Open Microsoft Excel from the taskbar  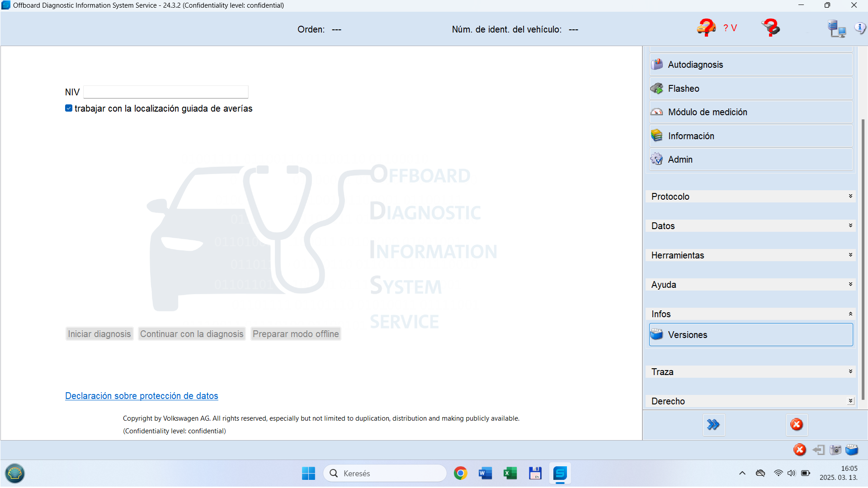[510, 474]
